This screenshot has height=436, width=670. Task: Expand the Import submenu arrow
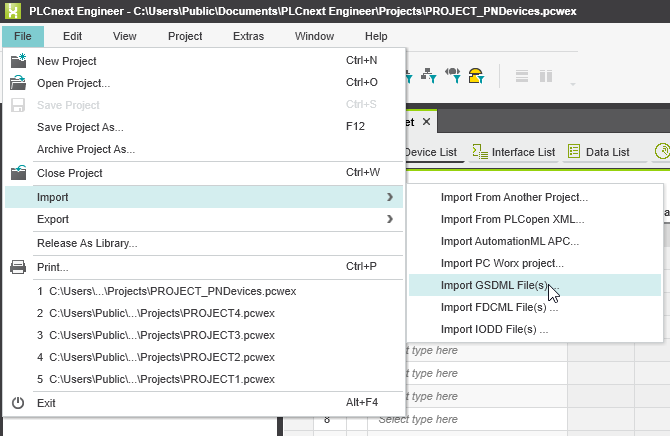(x=390, y=197)
